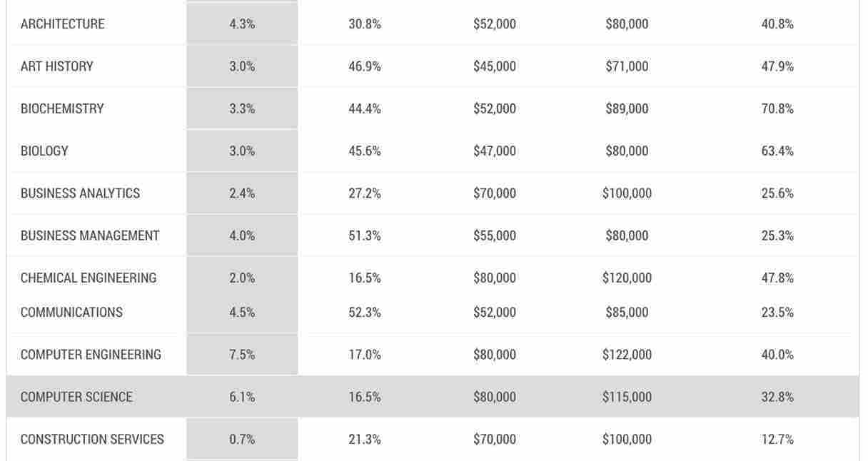This screenshot has width=868, height=461.
Task: Select the Construction Services row label
Action: pyautogui.click(x=92, y=439)
